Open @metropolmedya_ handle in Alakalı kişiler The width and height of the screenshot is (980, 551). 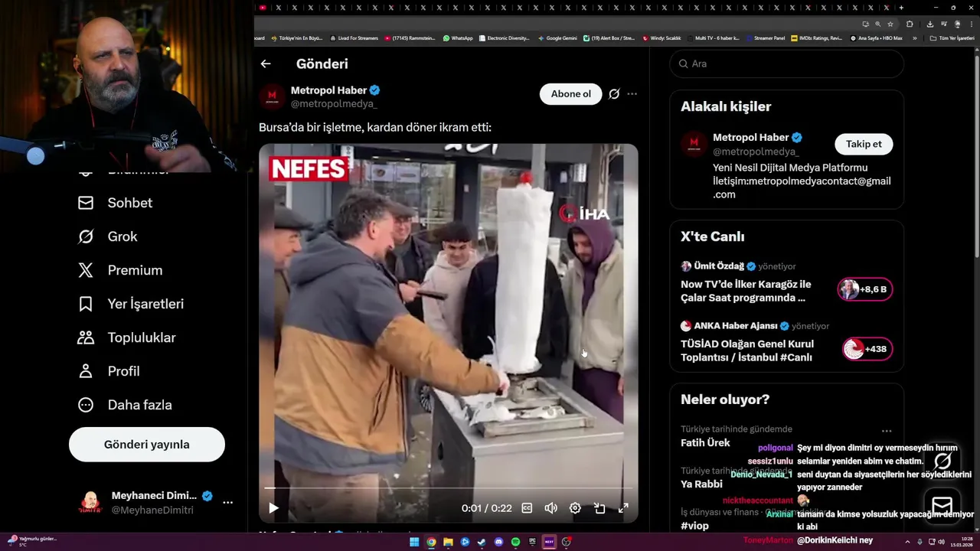tap(756, 152)
